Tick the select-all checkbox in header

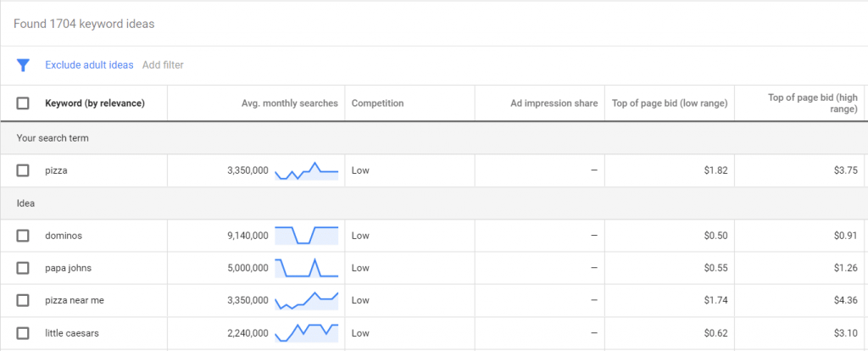coord(23,103)
